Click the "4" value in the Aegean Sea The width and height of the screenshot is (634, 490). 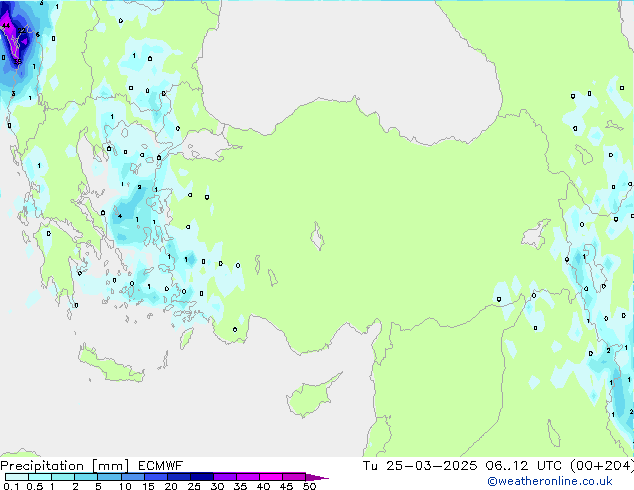point(120,216)
